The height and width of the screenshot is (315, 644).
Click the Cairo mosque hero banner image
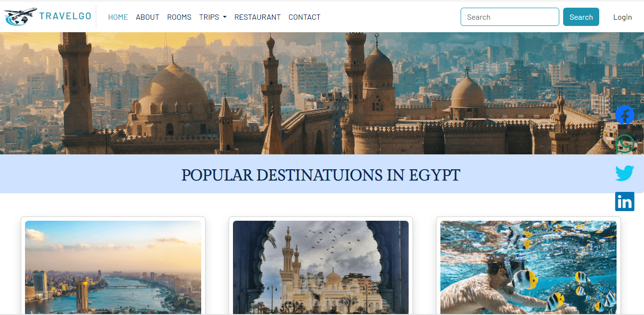pyautogui.click(x=308, y=93)
